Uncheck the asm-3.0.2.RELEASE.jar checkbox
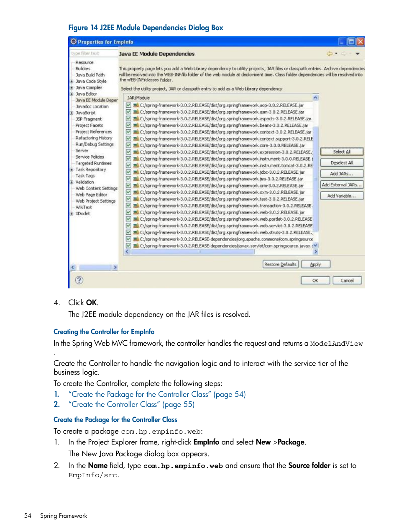 click(x=129, y=112)
